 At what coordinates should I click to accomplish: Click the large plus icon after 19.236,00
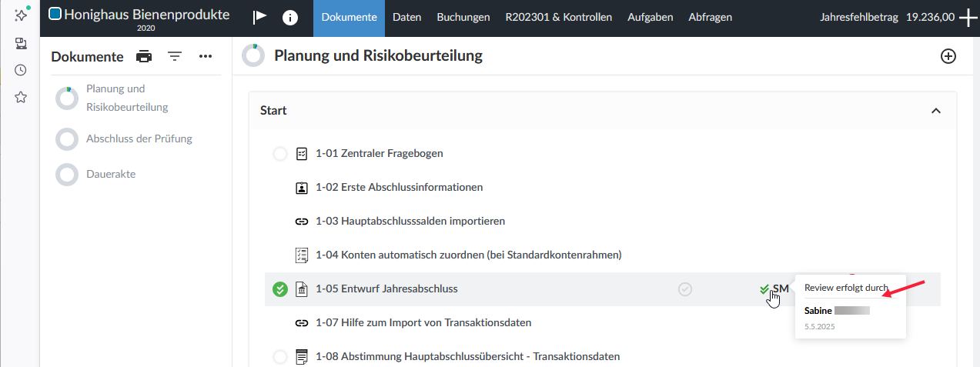click(968, 18)
